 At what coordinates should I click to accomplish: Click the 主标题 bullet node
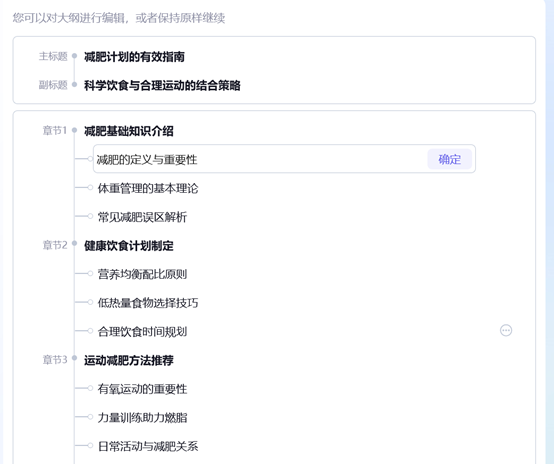coord(74,55)
